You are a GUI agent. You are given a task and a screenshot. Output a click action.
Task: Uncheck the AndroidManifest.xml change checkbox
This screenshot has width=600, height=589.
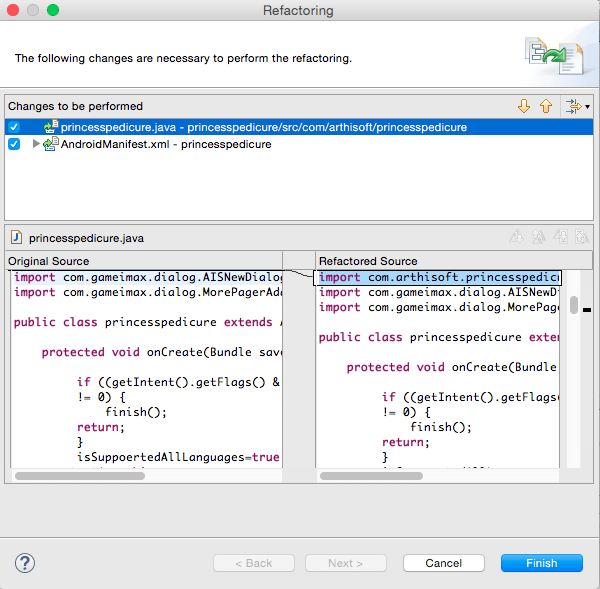pyautogui.click(x=14, y=144)
